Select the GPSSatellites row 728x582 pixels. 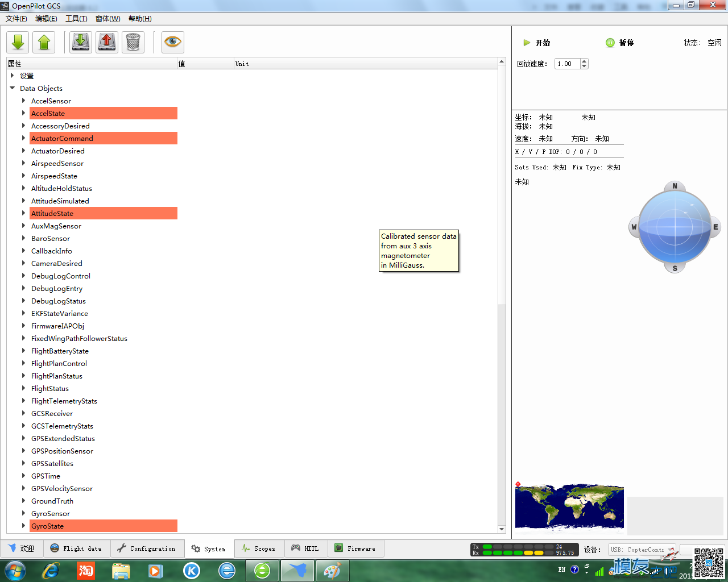click(104, 463)
